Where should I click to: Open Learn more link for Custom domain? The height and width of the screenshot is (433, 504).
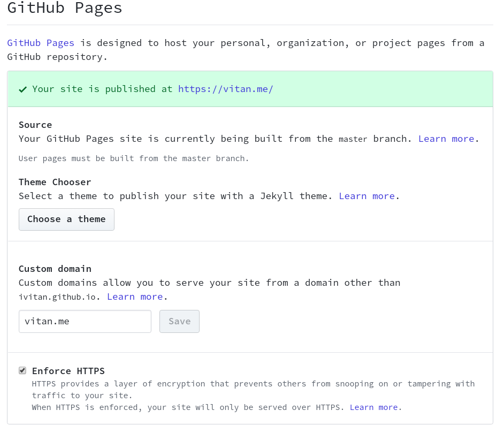(135, 297)
